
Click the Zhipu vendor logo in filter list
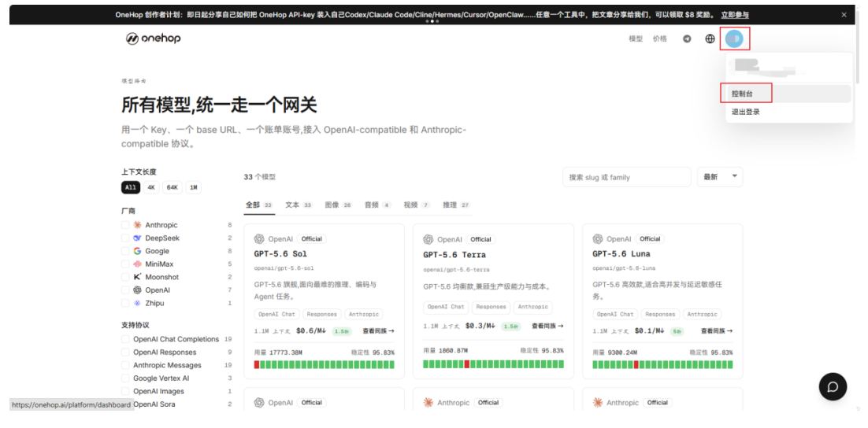(137, 303)
